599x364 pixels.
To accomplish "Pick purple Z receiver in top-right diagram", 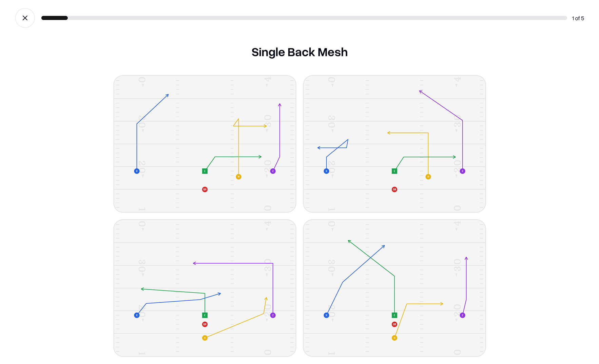I will pos(462,171).
